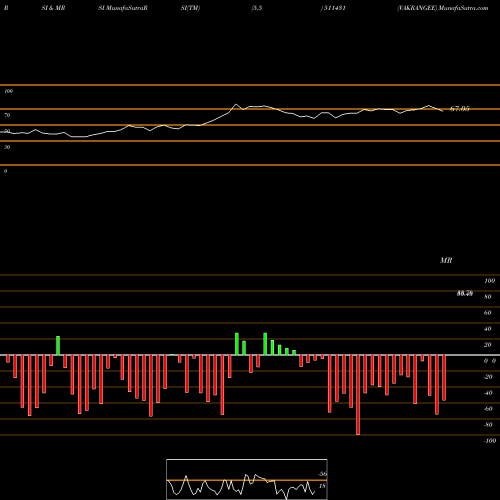500x500 pixels.
Task: Click the RSI 0 level axis label
Action: click(5, 171)
